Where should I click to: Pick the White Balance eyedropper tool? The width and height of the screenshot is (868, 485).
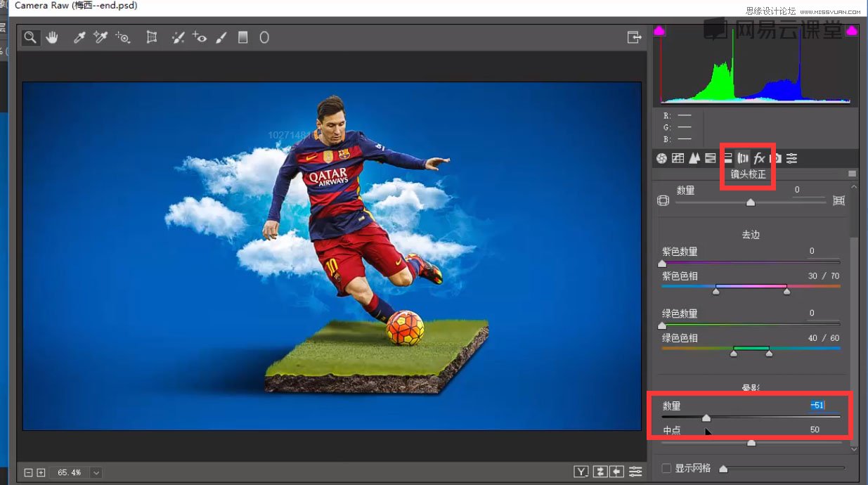pos(79,38)
